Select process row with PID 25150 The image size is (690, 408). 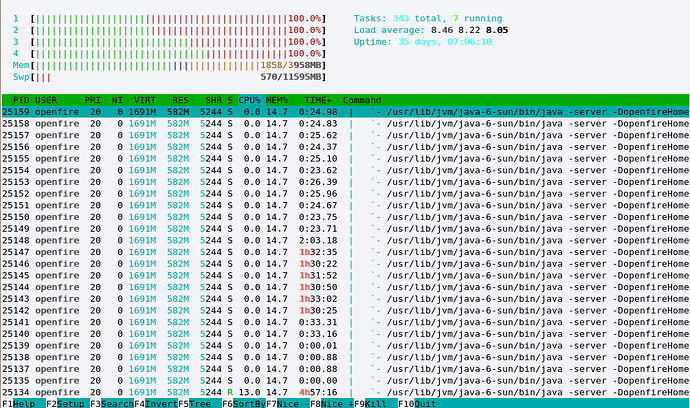click(345, 217)
